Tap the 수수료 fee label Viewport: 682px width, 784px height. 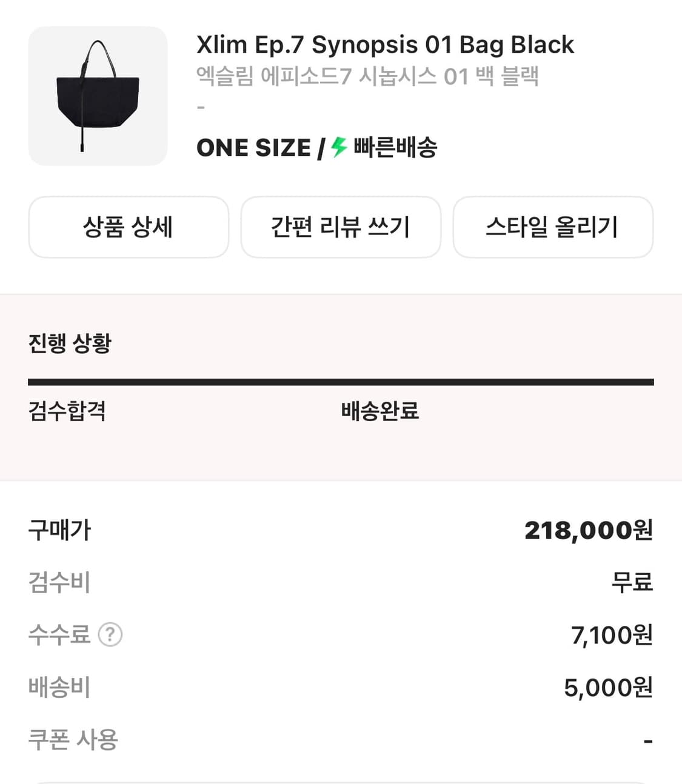[59, 634]
